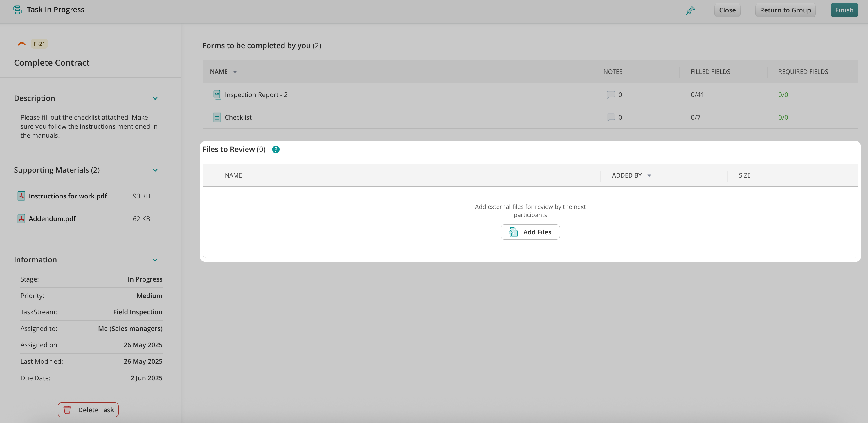Click Return to Group button
The width and height of the screenshot is (868, 423).
click(785, 10)
